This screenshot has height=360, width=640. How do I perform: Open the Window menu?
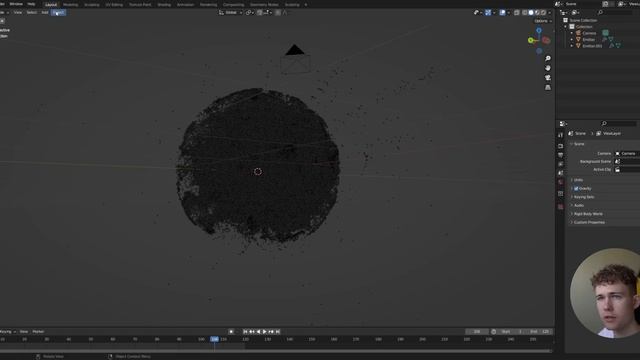tap(16, 4)
